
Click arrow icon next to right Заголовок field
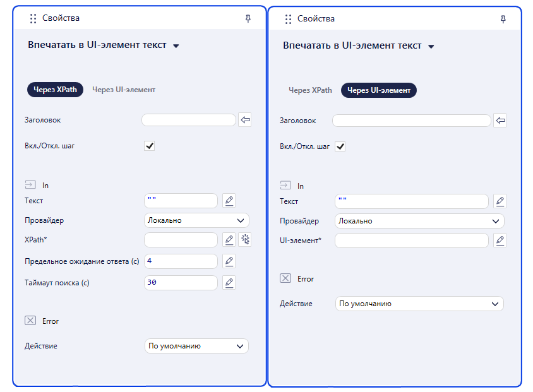tap(500, 121)
